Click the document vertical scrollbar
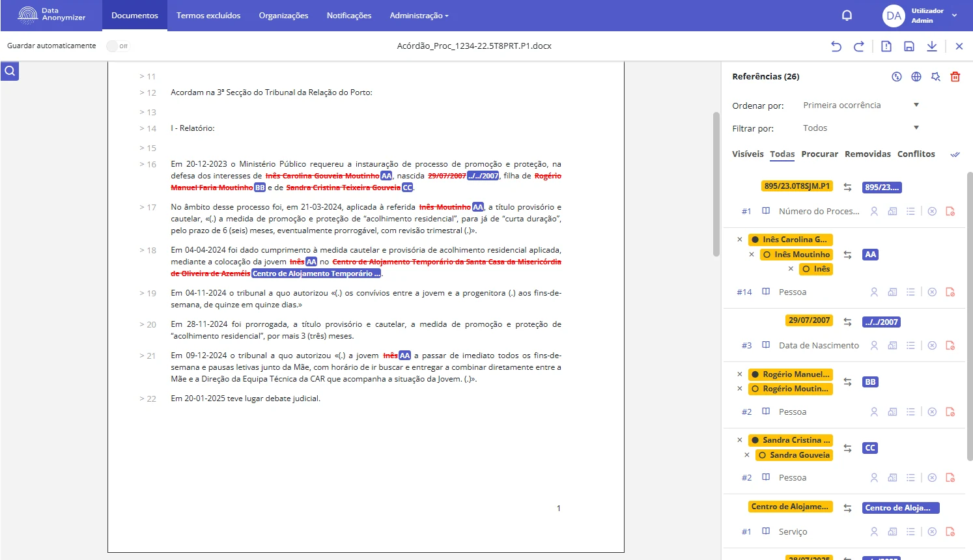 716,185
